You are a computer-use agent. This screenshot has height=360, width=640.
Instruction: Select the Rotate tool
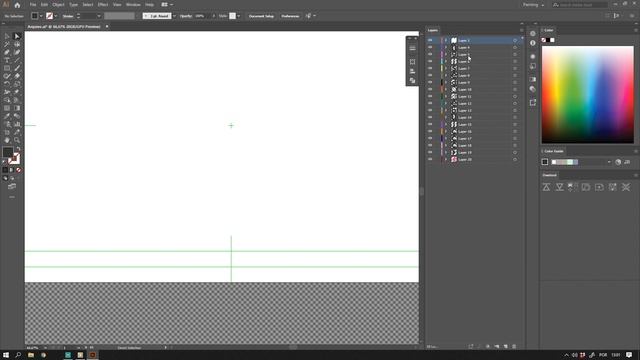pyautogui.click(x=7, y=84)
